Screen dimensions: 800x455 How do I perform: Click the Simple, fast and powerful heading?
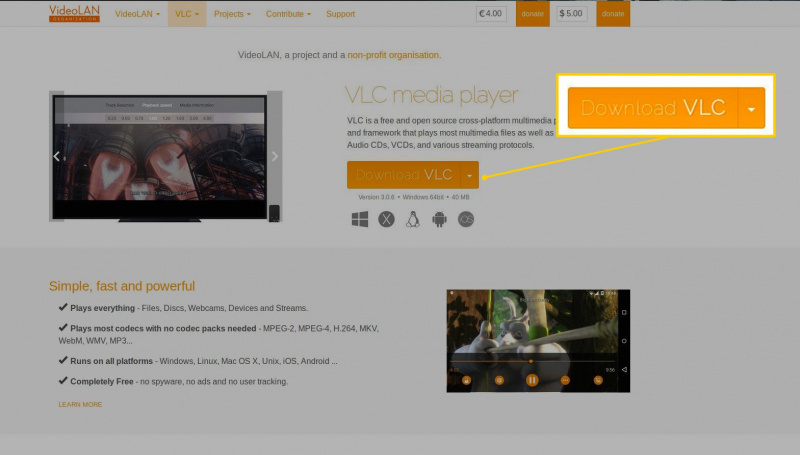tap(122, 286)
